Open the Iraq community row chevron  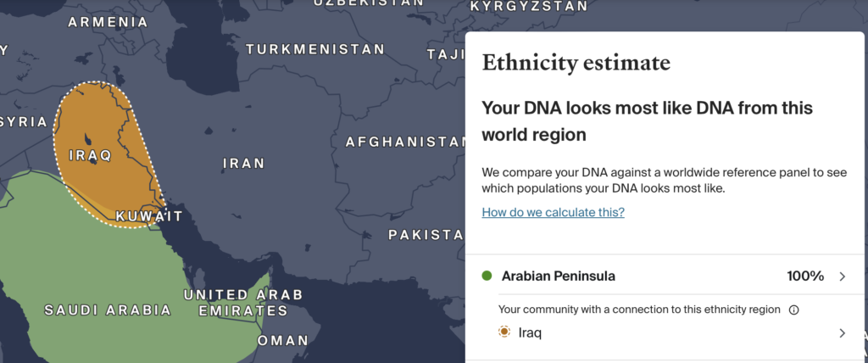point(843,333)
